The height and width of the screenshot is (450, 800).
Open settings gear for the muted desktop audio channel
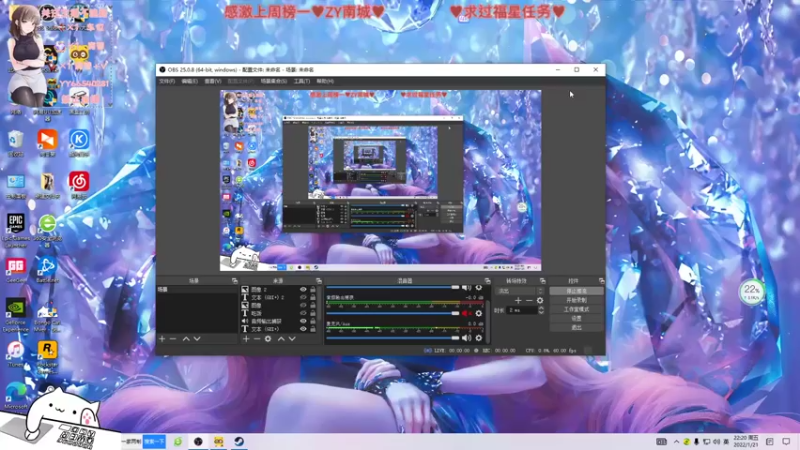479,313
